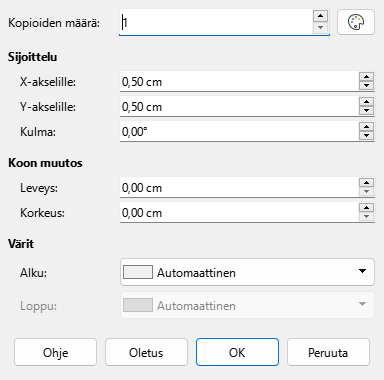384x380 pixels.
Task: Click the Peruuta cancel button
Action: (x=328, y=352)
